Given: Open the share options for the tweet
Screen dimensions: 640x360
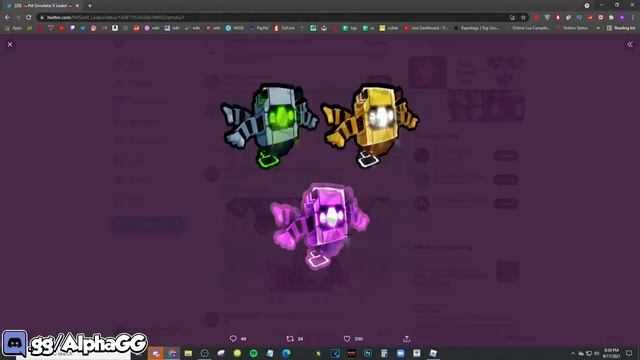Looking at the screenshot, I should click(x=407, y=339).
